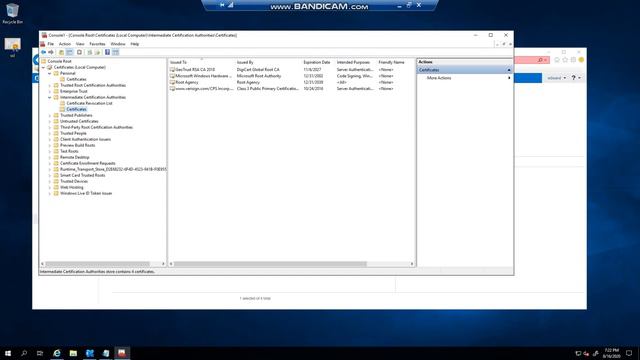Select the Console Root tree node
Viewport: 640px width, 360px height.
click(59, 61)
